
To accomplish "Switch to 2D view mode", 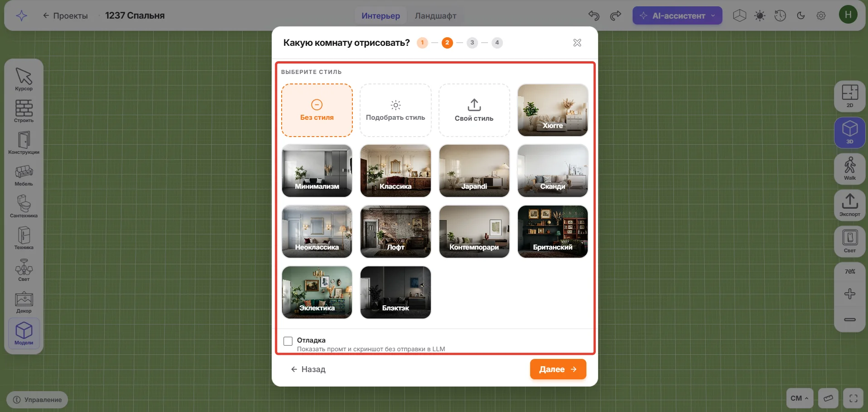I will [850, 96].
